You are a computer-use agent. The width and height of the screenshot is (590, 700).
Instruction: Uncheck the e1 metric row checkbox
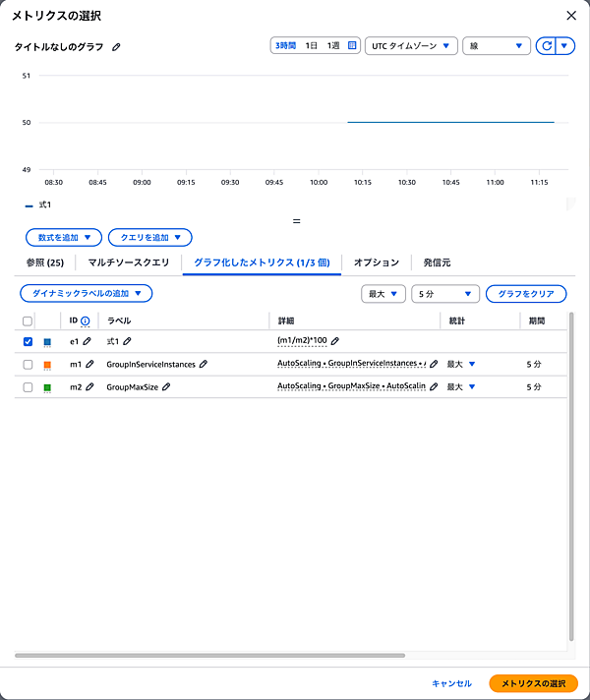(x=28, y=341)
